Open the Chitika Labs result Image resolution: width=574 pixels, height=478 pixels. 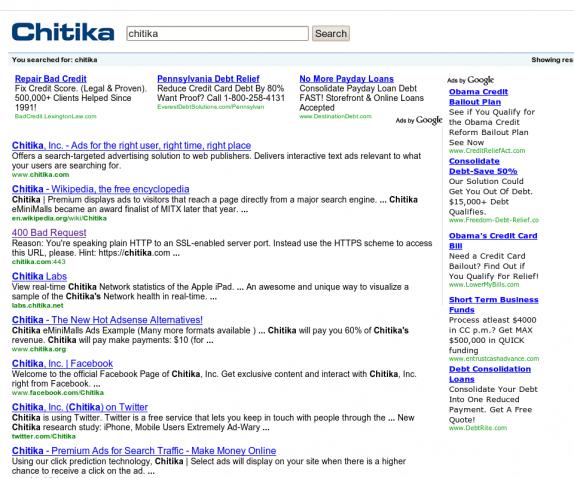pos(39,276)
